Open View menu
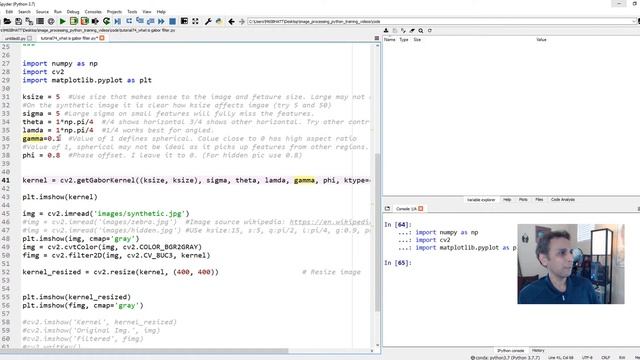Viewport: 640px width, 360px height. tap(147, 12)
